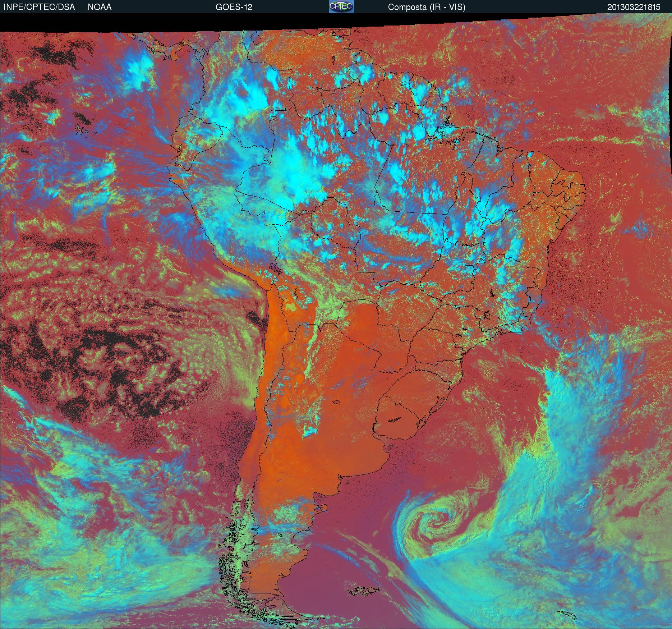Click the GOES-12 satellite label
Viewport: 672px width, 629px height.
[234, 7]
